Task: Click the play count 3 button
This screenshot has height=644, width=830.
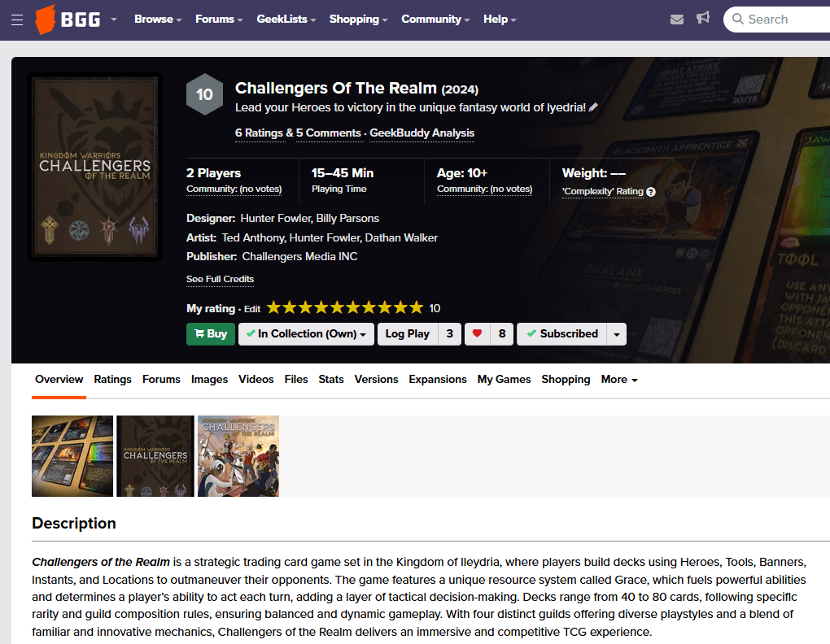Action: [450, 334]
